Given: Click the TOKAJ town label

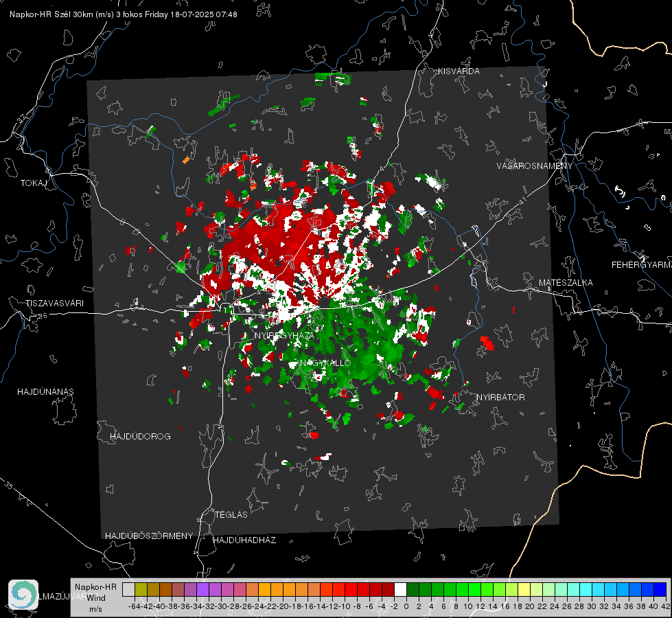Looking at the screenshot, I should [34, 183].
